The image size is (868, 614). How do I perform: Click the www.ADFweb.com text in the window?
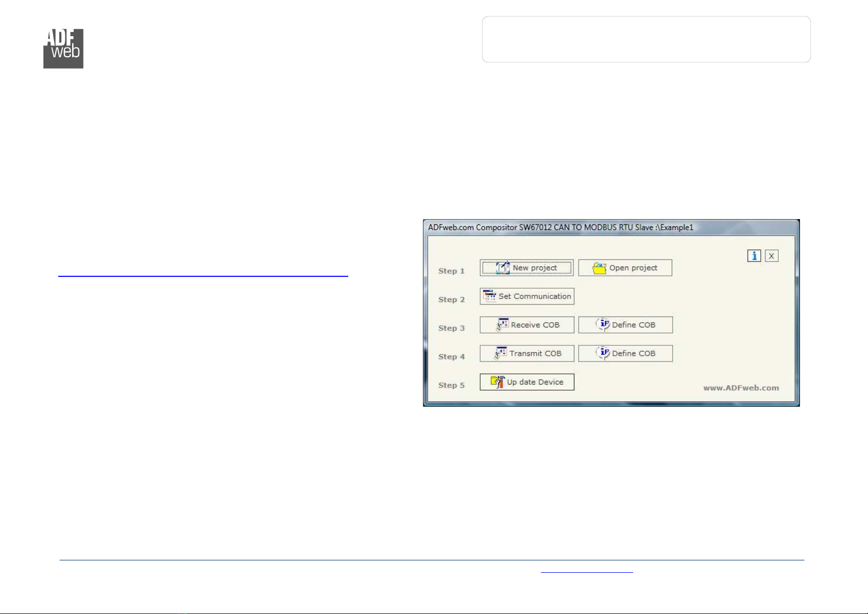[741, 388]
